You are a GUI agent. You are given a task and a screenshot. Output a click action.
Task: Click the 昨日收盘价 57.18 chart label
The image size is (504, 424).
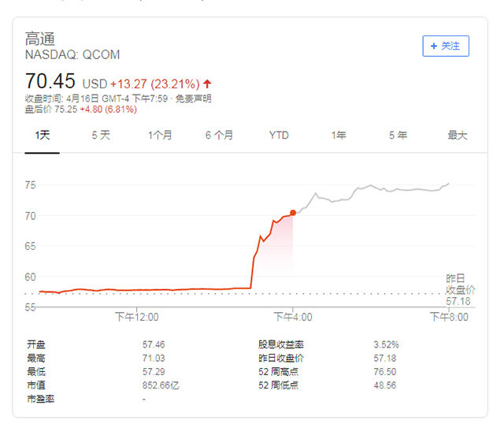pyautogui.click(x=460, y=290)
